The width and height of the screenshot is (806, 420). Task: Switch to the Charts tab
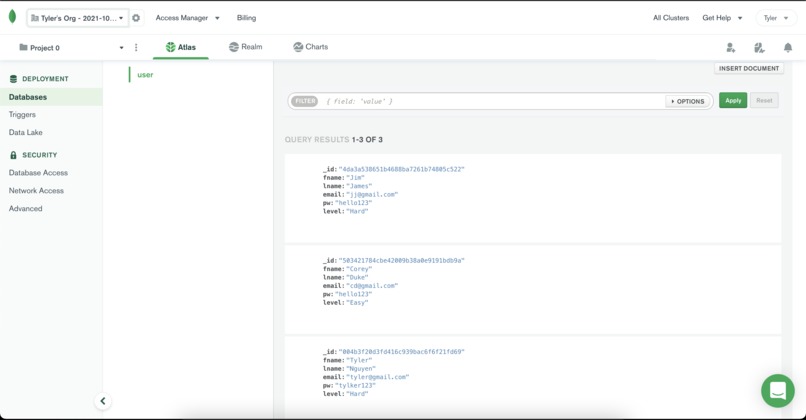[310, 47]
